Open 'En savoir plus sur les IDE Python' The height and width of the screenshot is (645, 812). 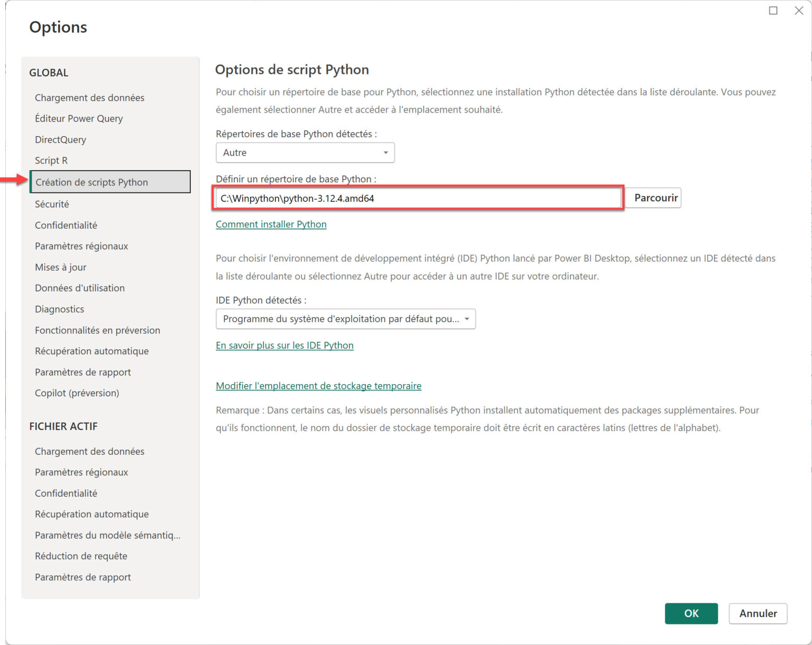coord(284,345)
